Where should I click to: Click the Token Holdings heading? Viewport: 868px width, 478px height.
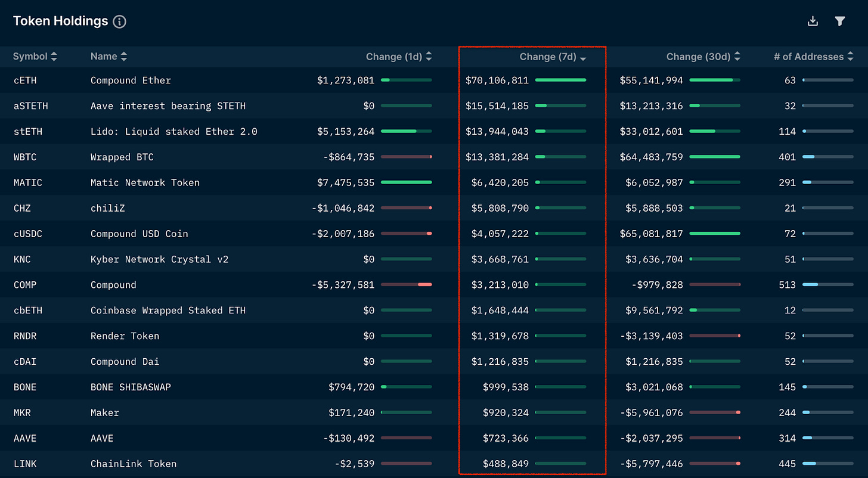[60, 21]
